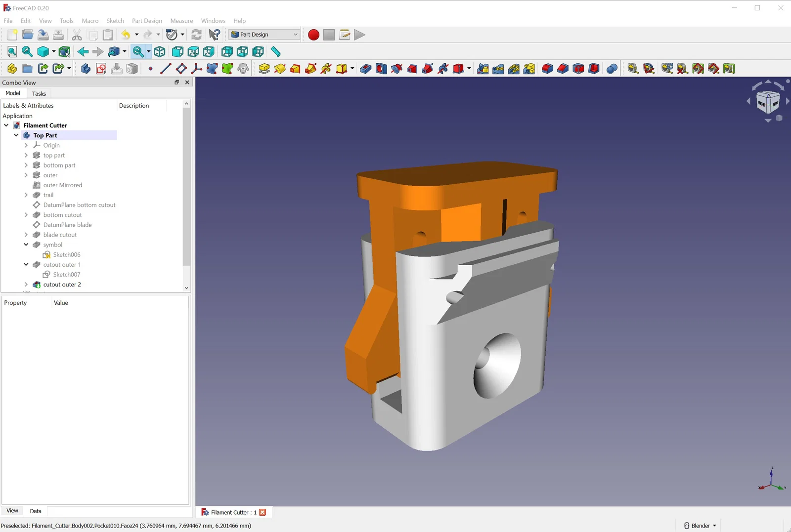791x532 pixels.
Task: Open the Measure menu
Action: tap(181, 21)
